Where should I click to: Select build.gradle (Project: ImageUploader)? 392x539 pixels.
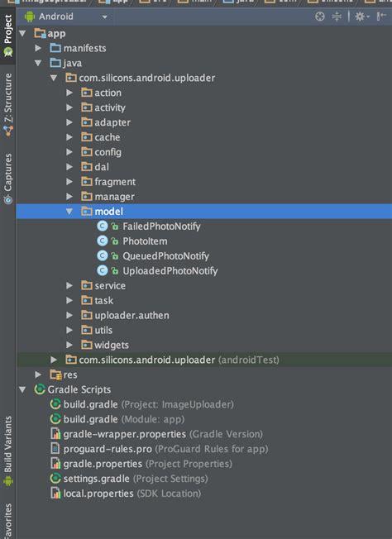pyautogui.click(x=148, y=404)
